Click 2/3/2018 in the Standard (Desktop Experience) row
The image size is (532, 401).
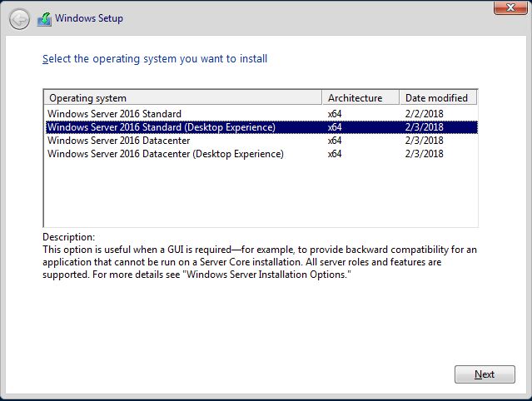[x=424, y=127]
